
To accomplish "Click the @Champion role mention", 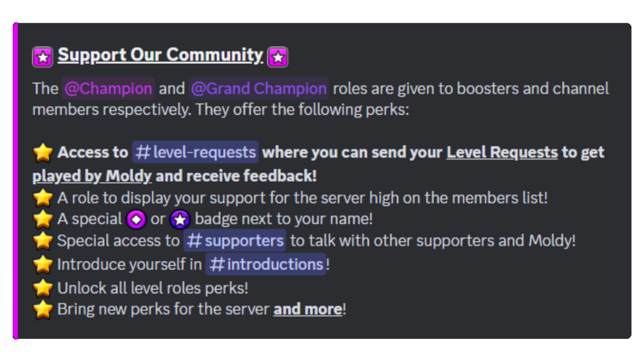I will coord(108,88).
